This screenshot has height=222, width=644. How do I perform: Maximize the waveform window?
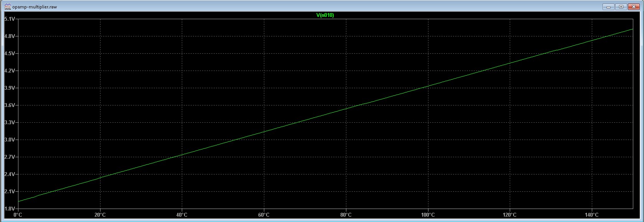tap(621, 7)
